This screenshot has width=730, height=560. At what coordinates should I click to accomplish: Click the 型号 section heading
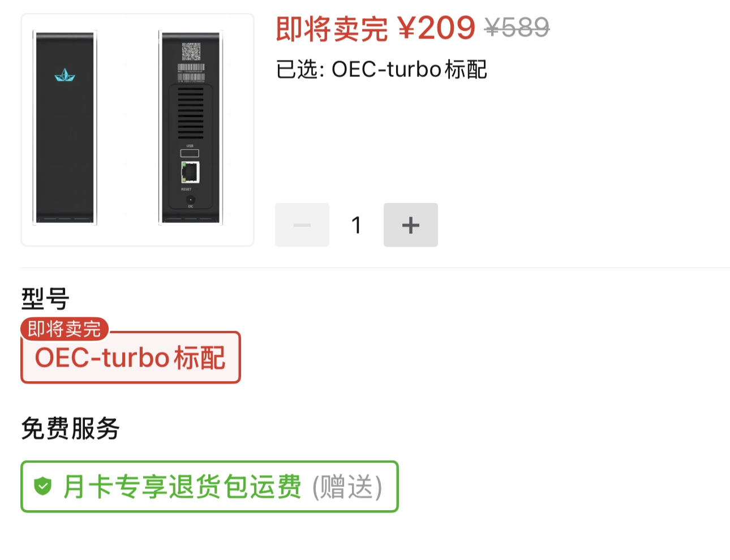click(x=45, y=298)
